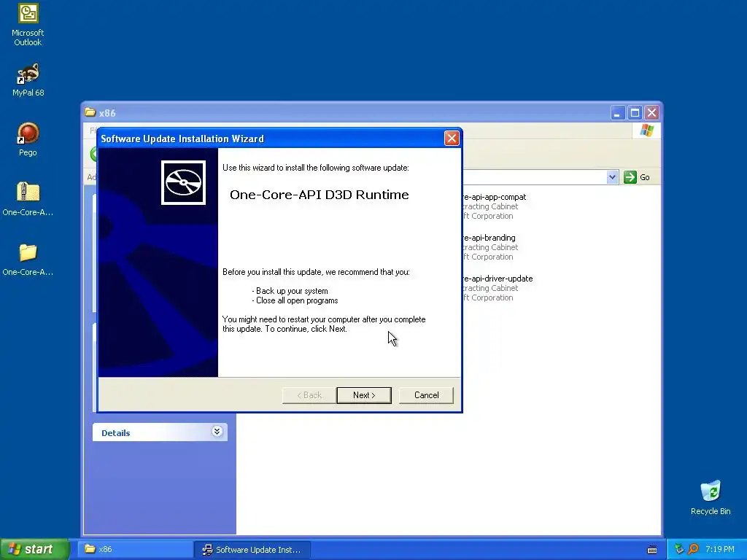This screenshot has height=560, width=747.
Task: Expand the Details panel chevron
Action: pos(217,432)
